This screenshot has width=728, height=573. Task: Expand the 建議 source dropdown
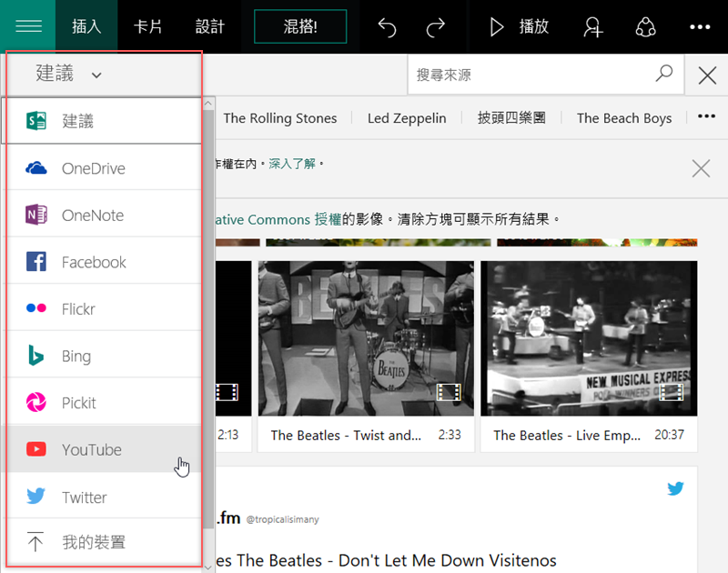(69, 75)
